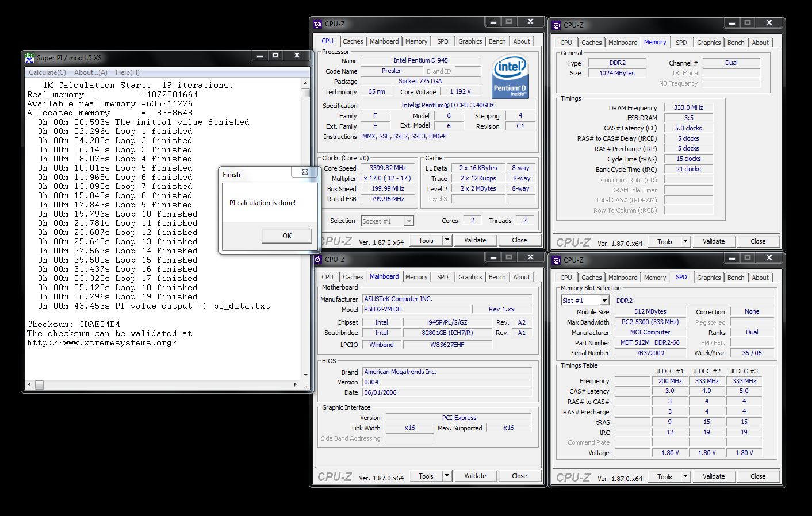This screenshot has height=516, width=812.
Task: Click the Southbridge field 82801GB (ICH7/R)
Action: tap(447, 333)
